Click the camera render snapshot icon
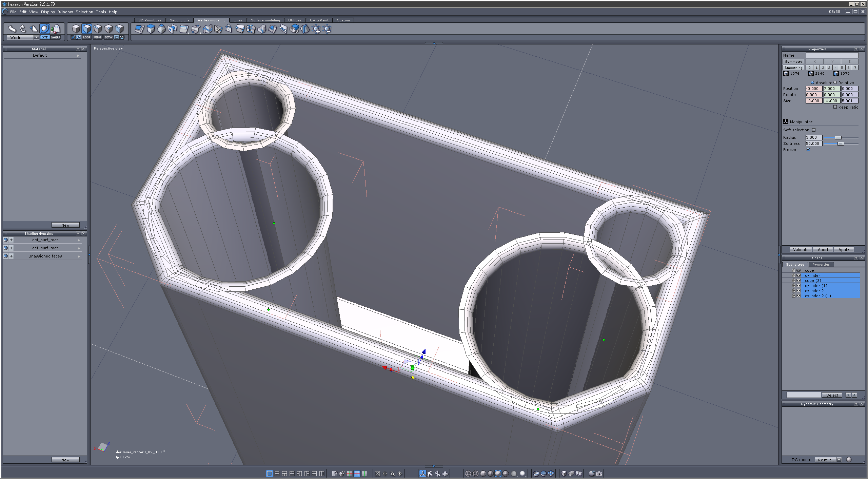 click(x=599, y=474)
